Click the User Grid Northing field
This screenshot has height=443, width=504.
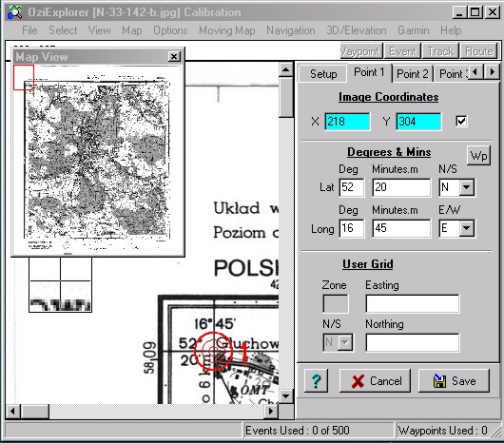click(x=413, y=342)
